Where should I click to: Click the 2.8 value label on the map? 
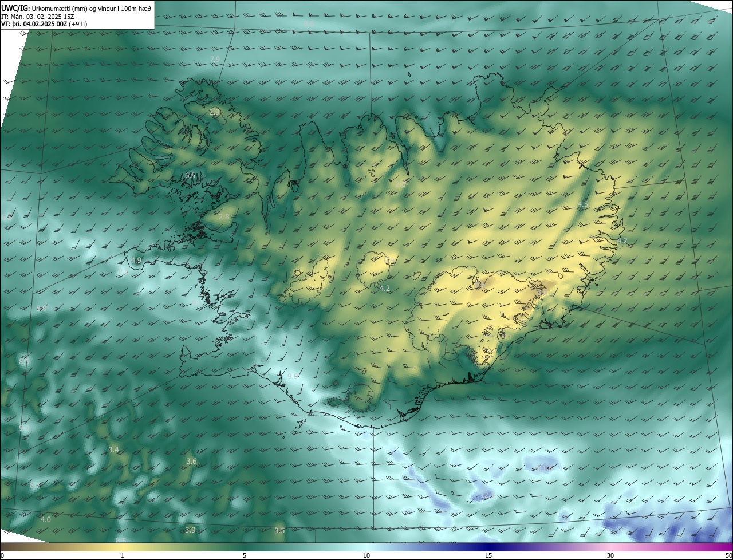click(224, 216)
